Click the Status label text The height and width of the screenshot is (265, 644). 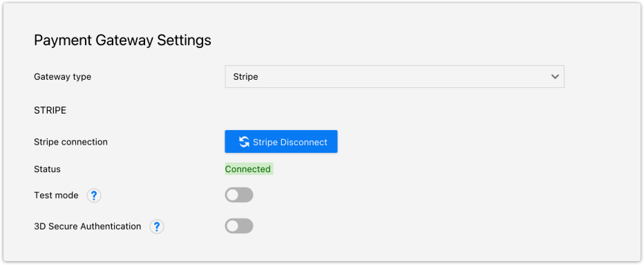click(x=47, y=169)
